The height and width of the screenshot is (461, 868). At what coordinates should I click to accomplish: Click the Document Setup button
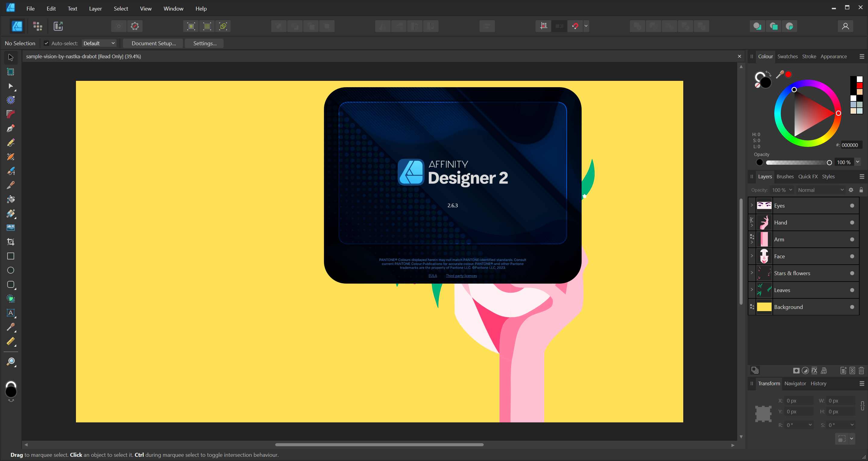point(153,43)
